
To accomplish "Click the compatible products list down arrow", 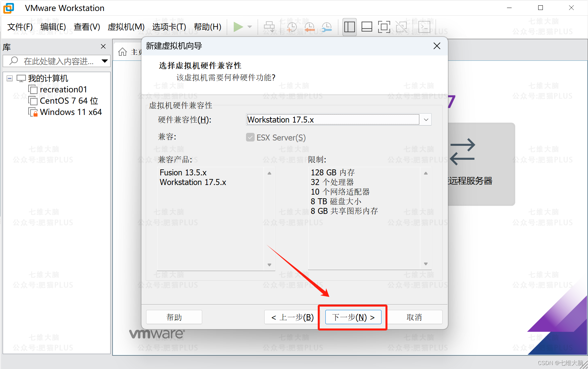I will 269,265.
